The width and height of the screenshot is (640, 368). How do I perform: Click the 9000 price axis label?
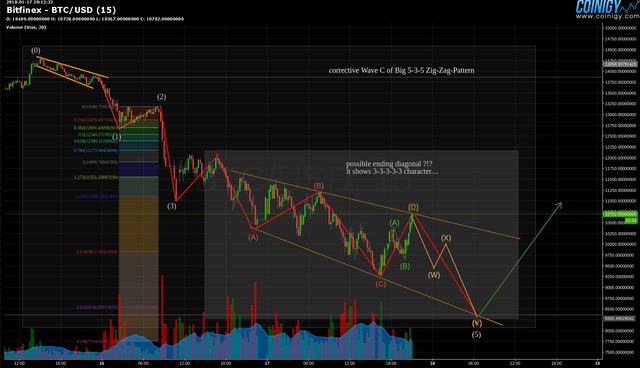[620, 287]
